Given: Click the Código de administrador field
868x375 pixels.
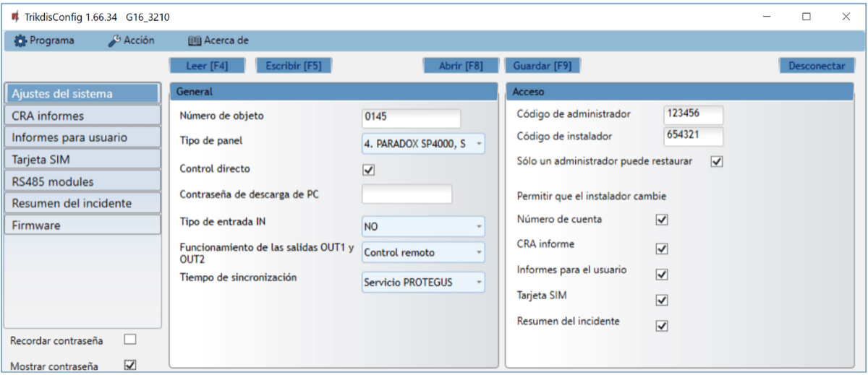Looking at the screenshot, I should [692, 114].
